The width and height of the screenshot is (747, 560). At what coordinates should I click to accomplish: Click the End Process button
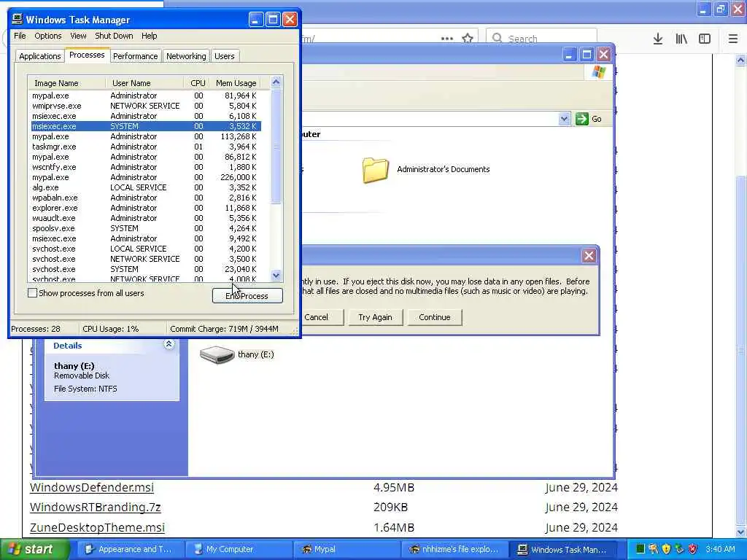(247, 296)
